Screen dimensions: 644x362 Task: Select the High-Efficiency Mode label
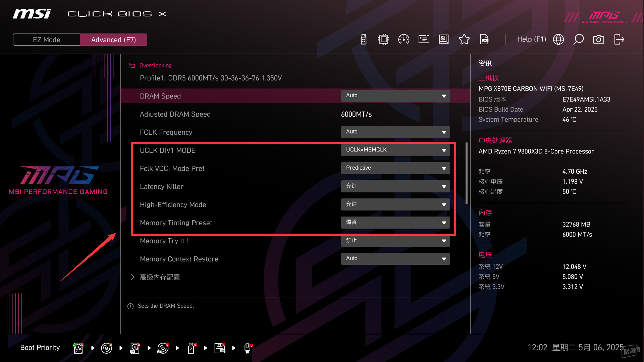tap(173, 205)
